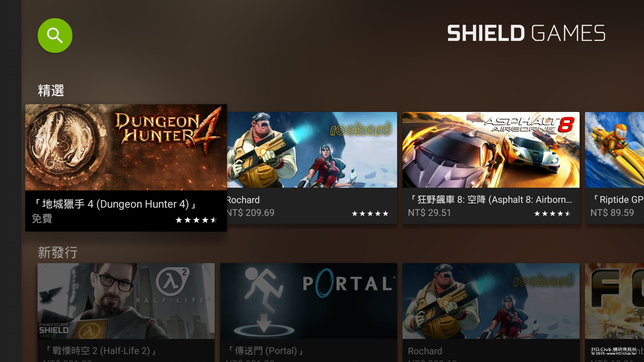This screenshot has height=362, width=644.
Task: Click the Rochard NT$ 209.69 price label
Action: (x=251, y=213)
